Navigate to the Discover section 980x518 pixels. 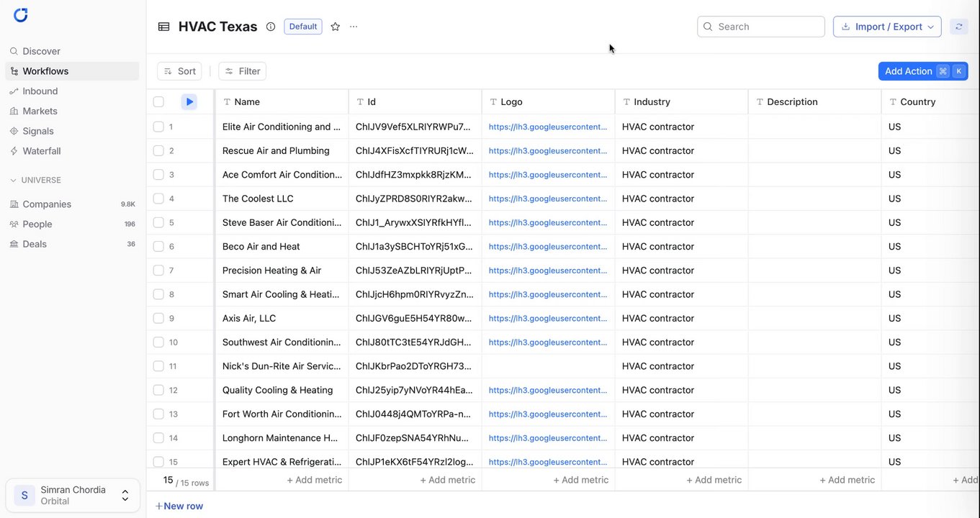click(41, 51)
